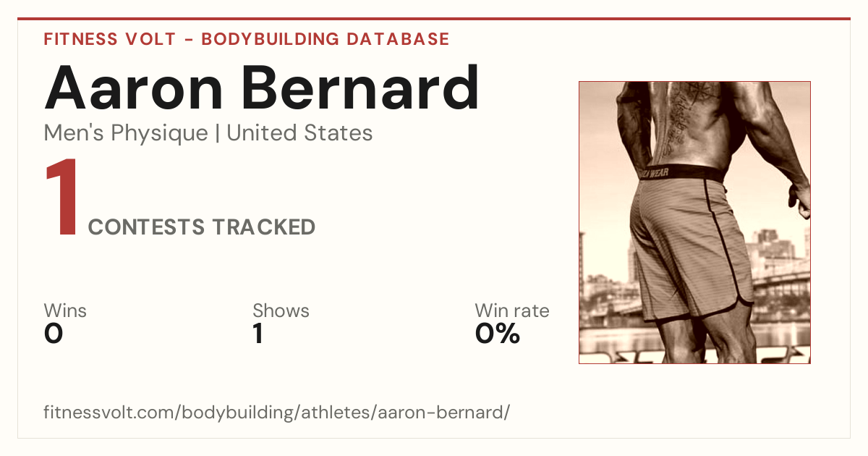The height and width of the screenshot is (456, 868).
Task: Select the 0% win rate value
Action: coord(498,334)
